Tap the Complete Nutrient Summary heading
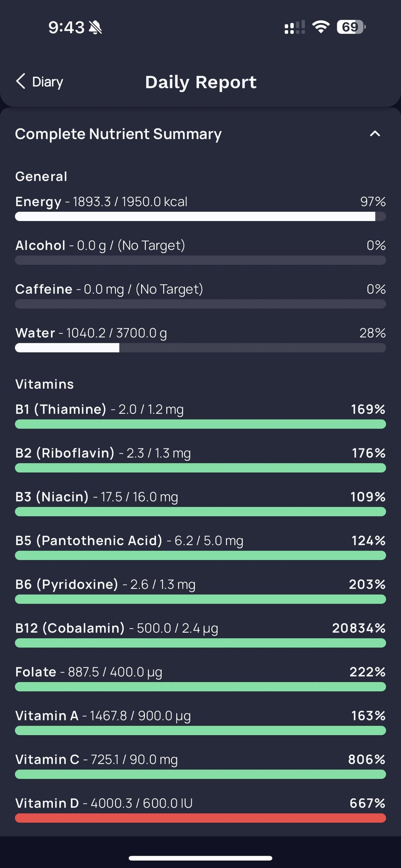The height and width of the screenshot is (868, 401). click(x=118, y=134)
